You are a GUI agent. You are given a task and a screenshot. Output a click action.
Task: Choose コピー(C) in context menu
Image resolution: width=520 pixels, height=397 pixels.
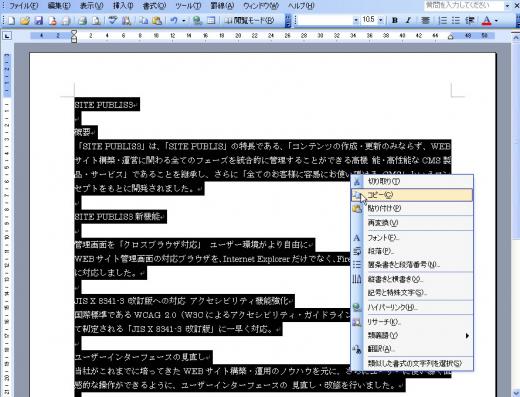[412, 195]
